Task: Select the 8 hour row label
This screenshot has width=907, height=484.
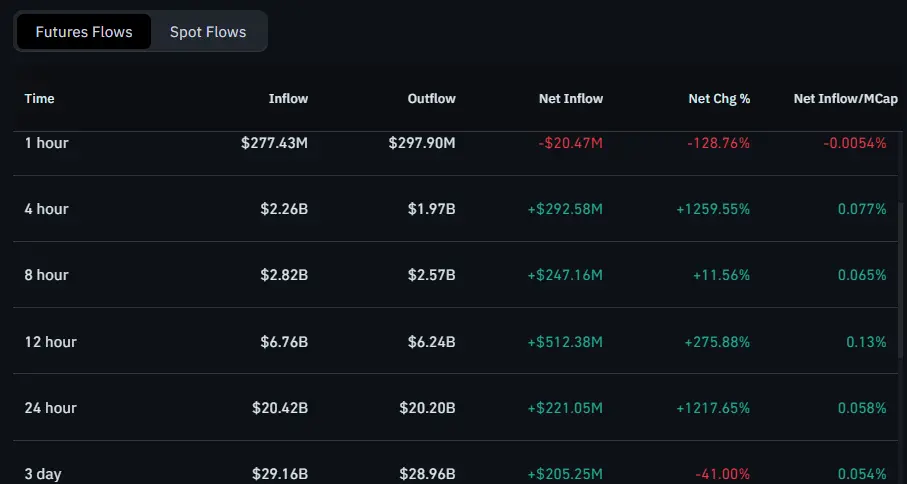Action: point(47,275)
